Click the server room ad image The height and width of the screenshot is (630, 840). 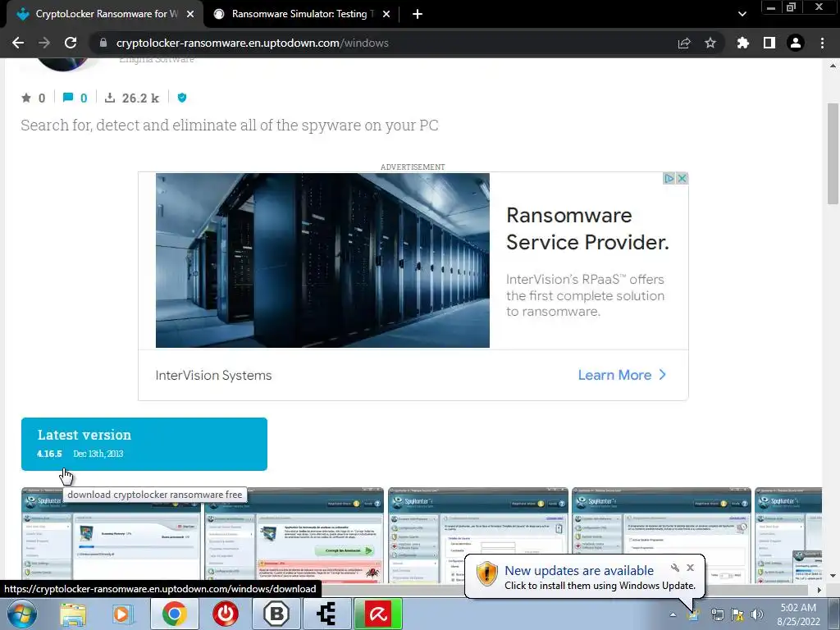tap(322, 260)
